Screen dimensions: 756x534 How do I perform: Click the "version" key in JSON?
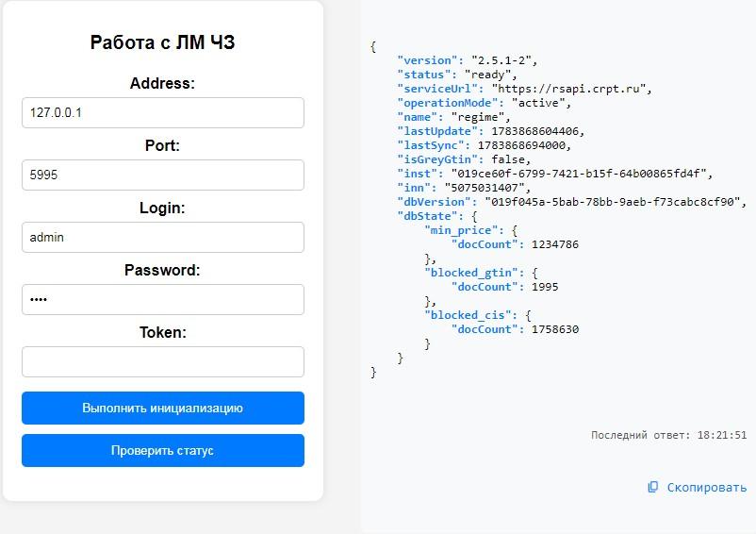tap(427, 60)
